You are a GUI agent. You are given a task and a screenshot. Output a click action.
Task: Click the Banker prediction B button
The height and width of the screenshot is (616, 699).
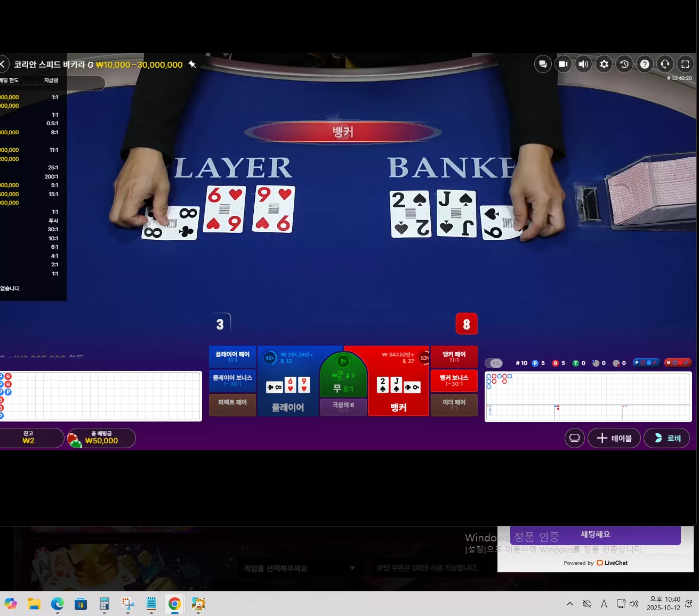[x=678, y=363]
